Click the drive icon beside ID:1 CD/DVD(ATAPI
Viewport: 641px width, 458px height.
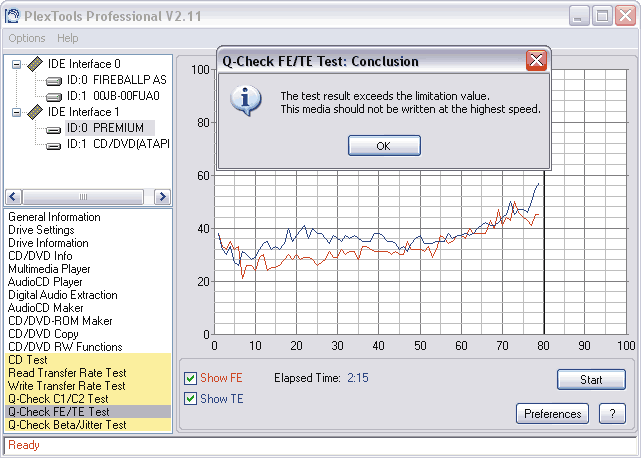click(54, 146)
